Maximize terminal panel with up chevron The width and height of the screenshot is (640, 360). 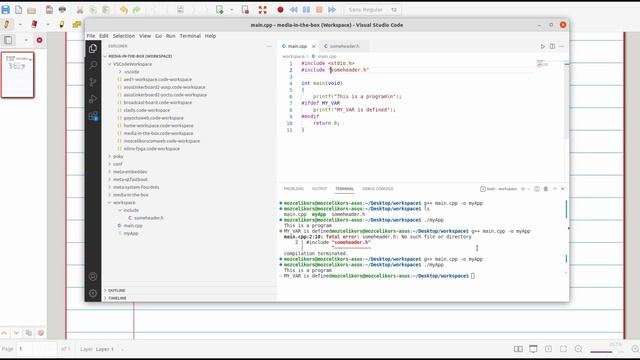point(555,189)
